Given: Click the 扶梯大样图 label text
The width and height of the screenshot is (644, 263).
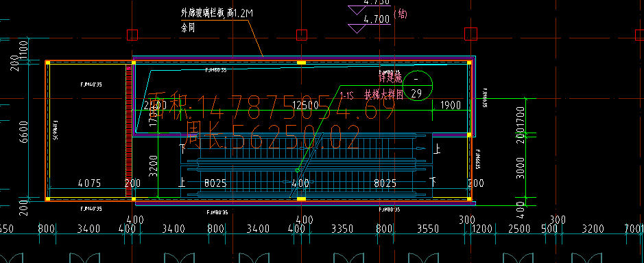Looking at the screenshot, I should (x=383, y=94).
